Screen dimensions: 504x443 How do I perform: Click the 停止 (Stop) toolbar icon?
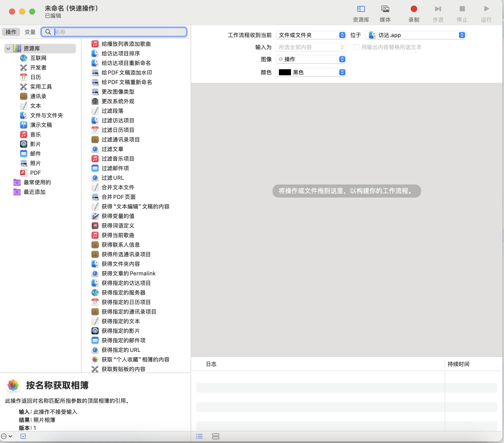462,12
